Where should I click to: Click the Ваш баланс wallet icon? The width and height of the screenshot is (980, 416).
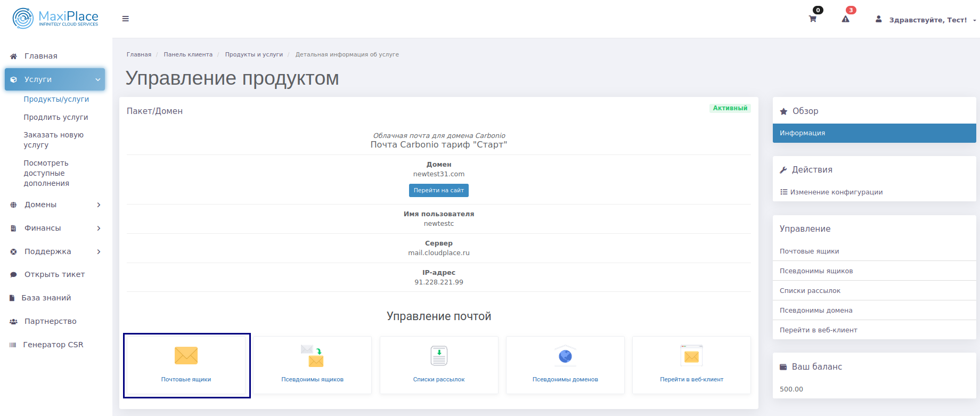pos(783,367)
